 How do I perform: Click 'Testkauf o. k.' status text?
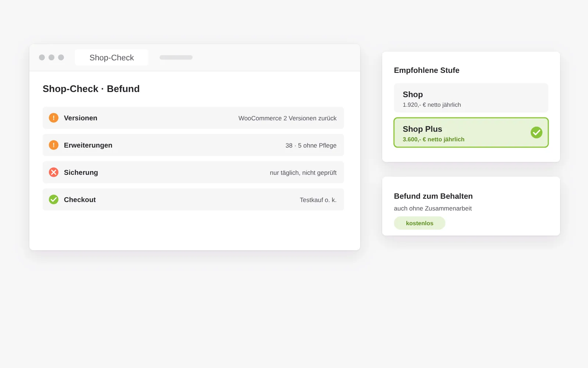[318, 200]
